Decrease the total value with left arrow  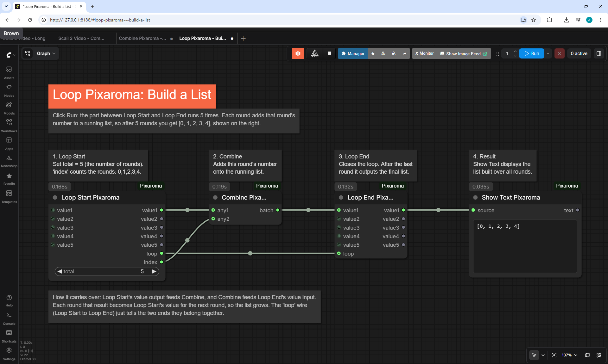[60, 271]
